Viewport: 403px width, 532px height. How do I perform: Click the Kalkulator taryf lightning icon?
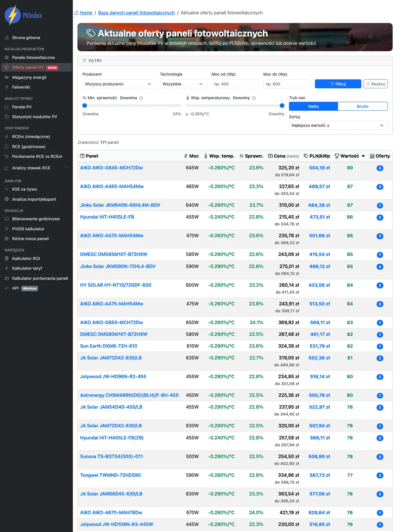[7, 268]
